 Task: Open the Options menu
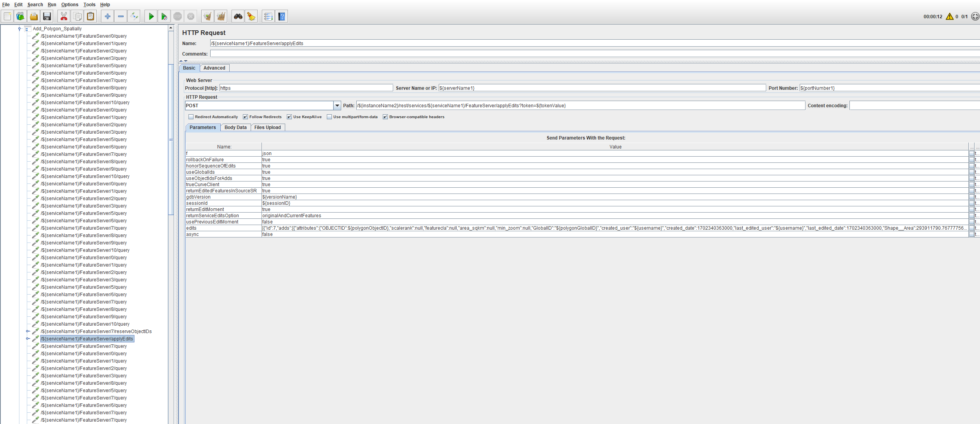[70, 5]
